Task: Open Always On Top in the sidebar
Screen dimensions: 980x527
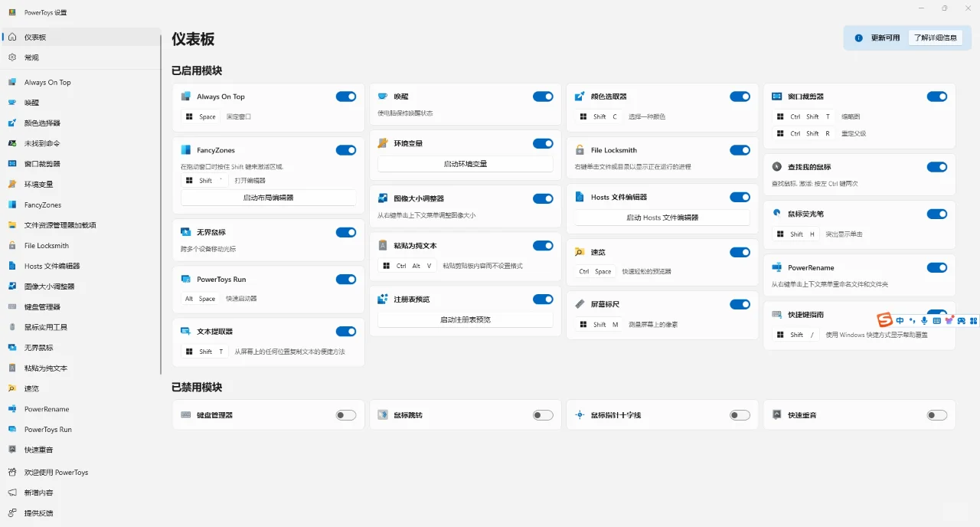Action: (80, 82)
